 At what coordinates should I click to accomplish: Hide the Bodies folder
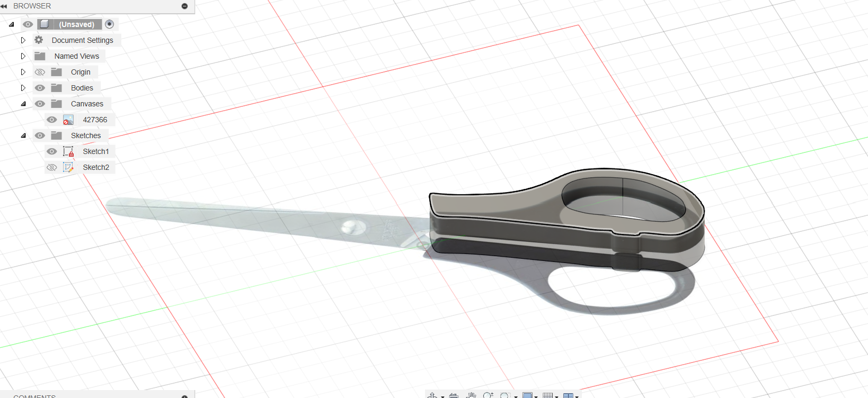tap(40, 88)
